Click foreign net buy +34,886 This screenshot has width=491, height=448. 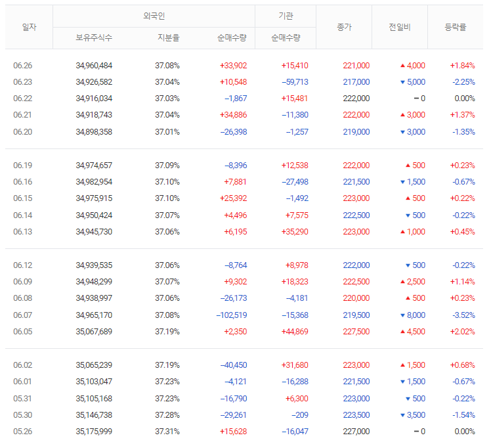click(x=233, y=115)
